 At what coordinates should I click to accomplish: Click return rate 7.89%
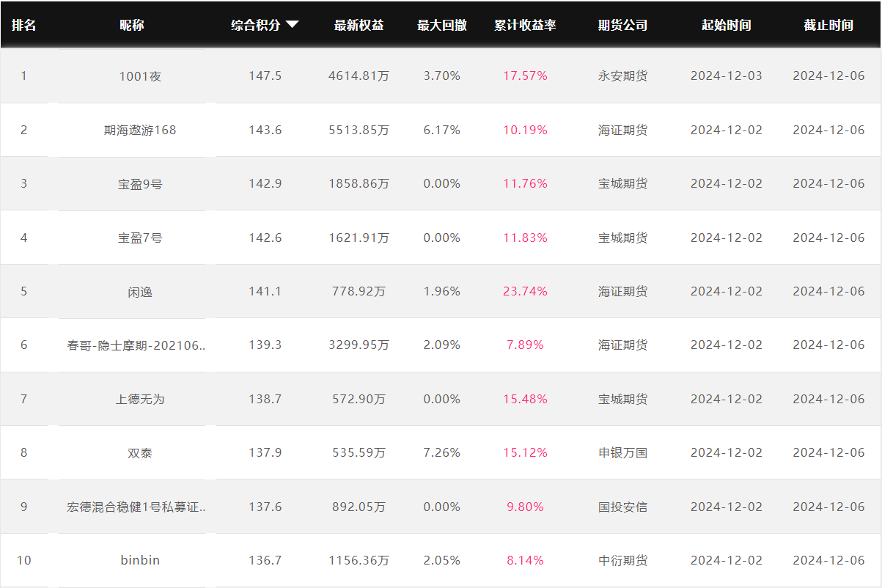coord(525,345)
